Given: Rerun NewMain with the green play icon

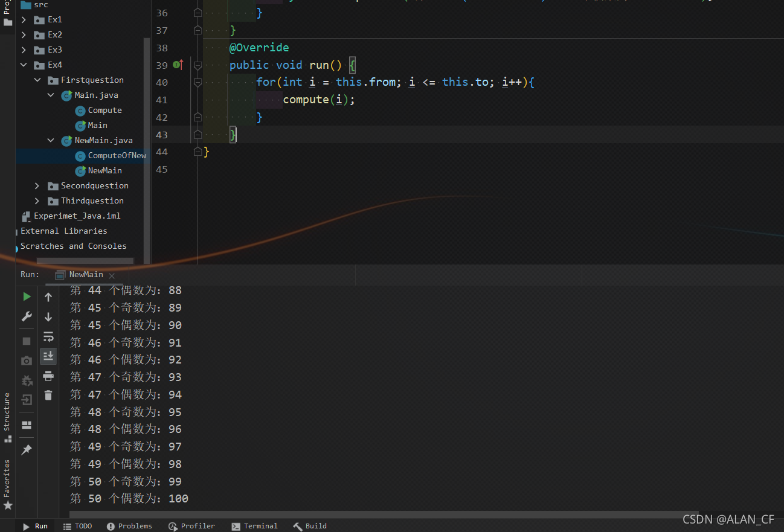Looking at the screenshot, I should click(27, 296).
